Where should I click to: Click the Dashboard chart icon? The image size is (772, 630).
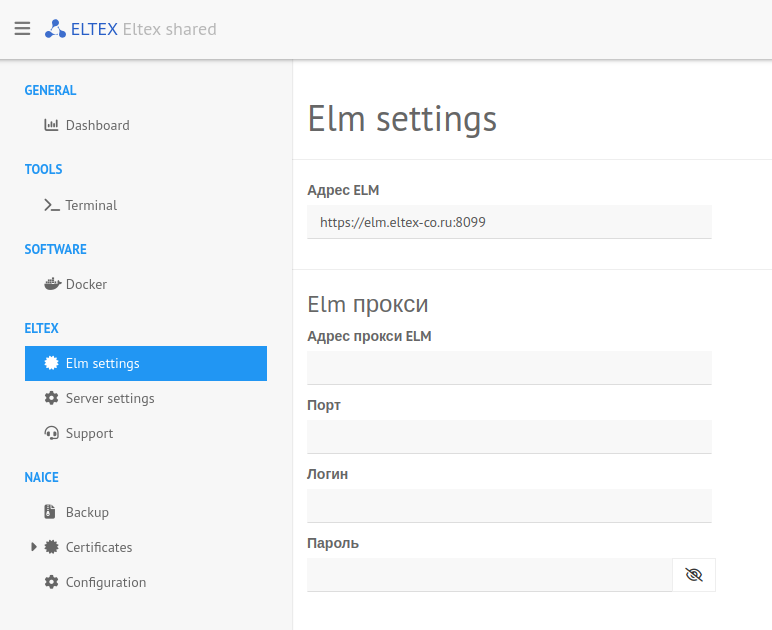[x=51, y=125]
